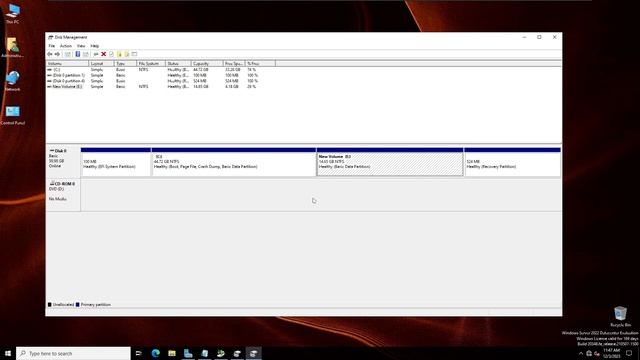Open the Help menu

pos(95,46)
